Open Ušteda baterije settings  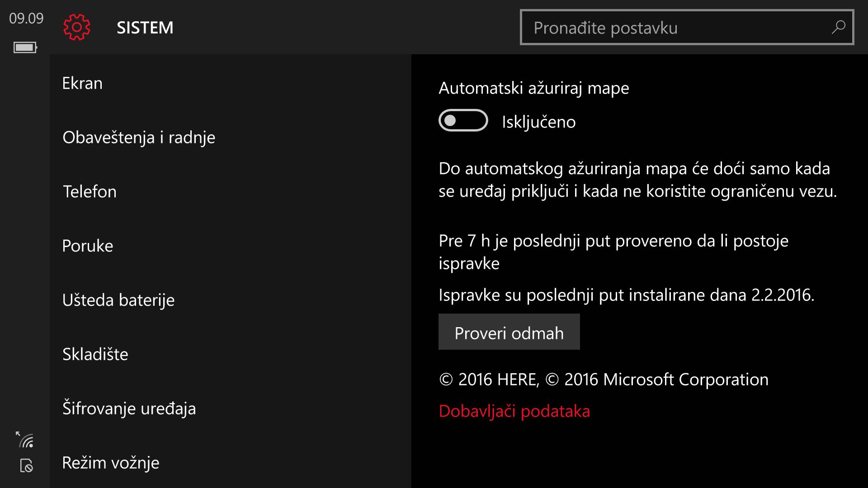[118, 300]
